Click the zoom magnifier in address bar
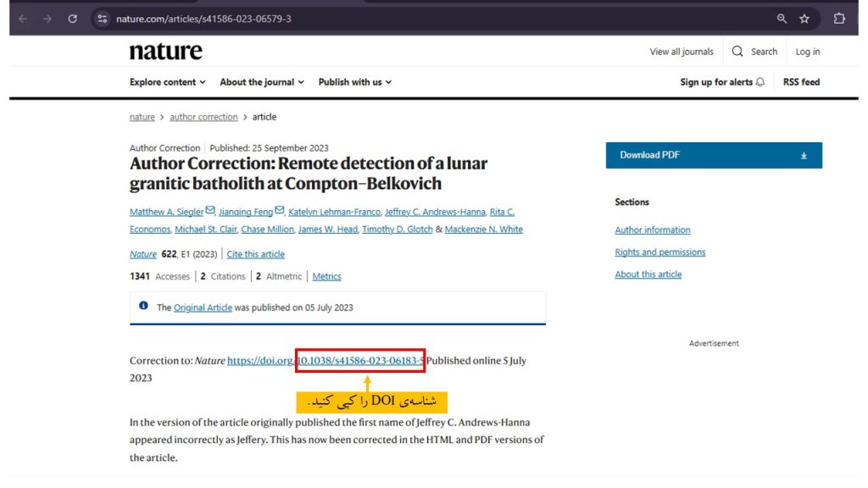 782,19
